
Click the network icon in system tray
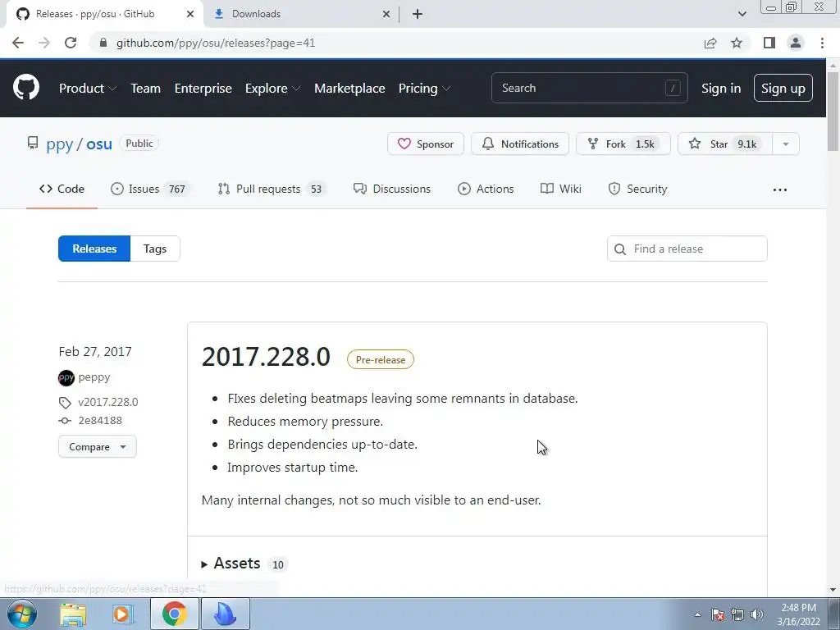point(737,614)
